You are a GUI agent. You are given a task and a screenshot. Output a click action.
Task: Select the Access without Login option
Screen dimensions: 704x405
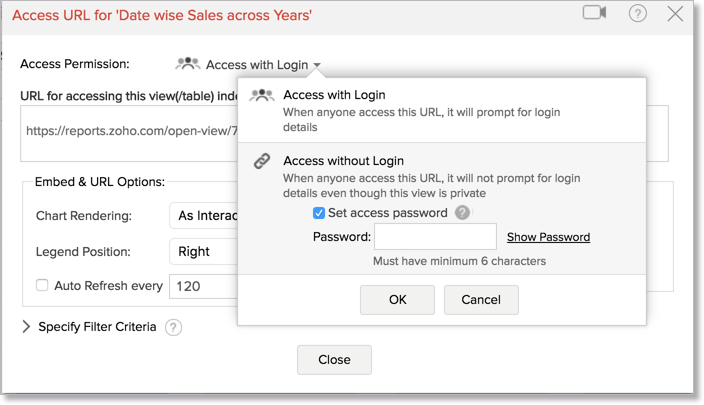(343, 160)
